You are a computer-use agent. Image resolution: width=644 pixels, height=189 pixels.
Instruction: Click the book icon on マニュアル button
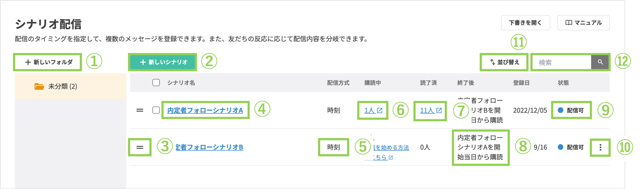568,23
